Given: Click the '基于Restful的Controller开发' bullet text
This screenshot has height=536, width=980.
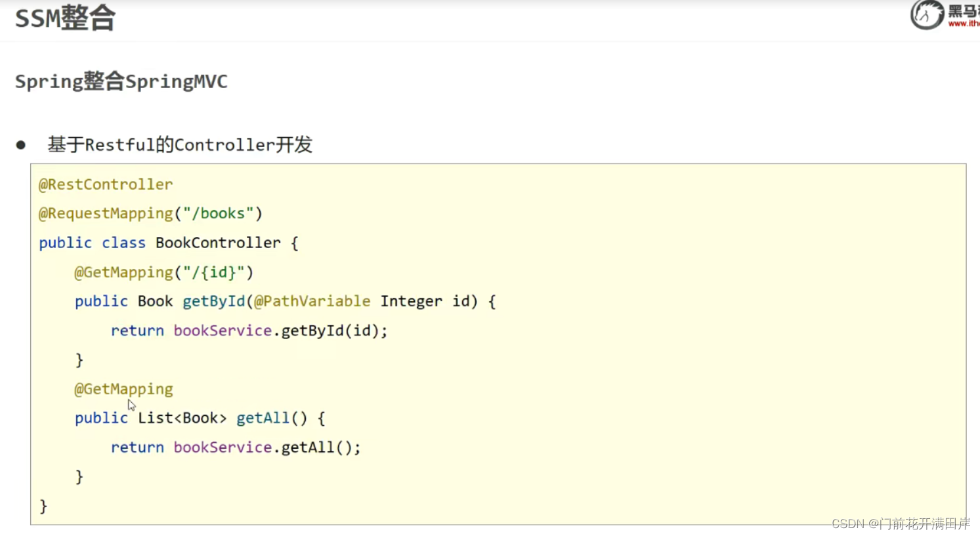Looking at the screenshot, I should click(x=180, y=144).
